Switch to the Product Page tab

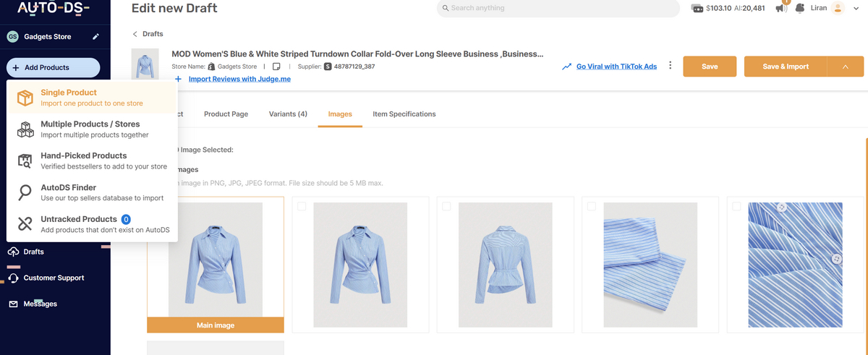[226, 114]
